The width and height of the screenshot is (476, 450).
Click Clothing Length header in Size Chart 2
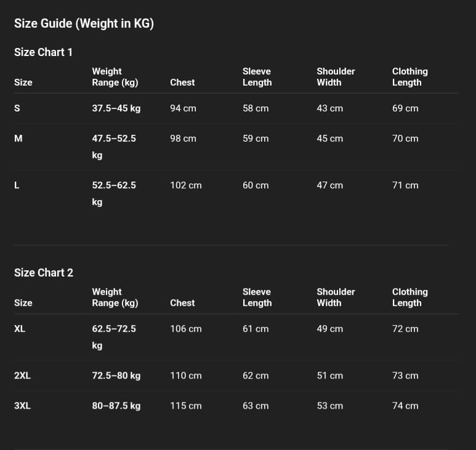tap(409, 297)
